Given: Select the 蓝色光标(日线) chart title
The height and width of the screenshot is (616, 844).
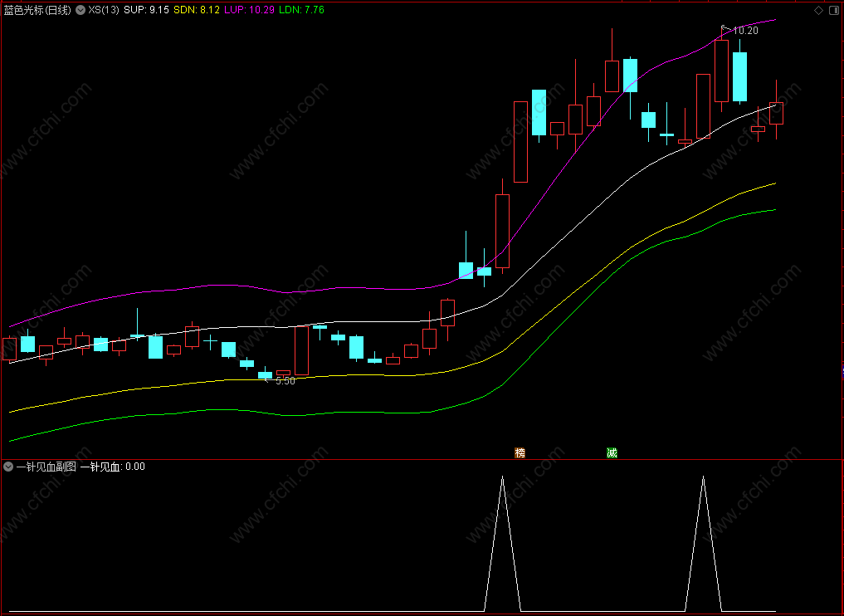Looking at the screenshot, I should pos(37,10).
